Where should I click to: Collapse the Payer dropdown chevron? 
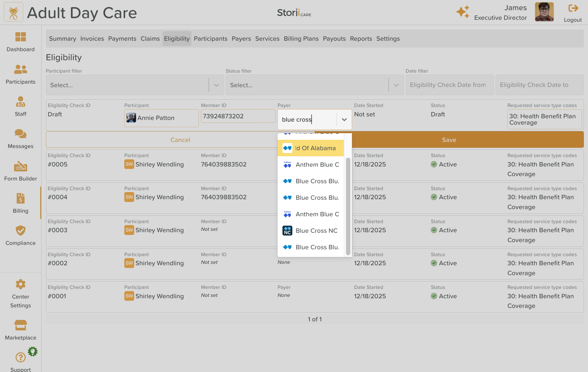coord(344,120)
